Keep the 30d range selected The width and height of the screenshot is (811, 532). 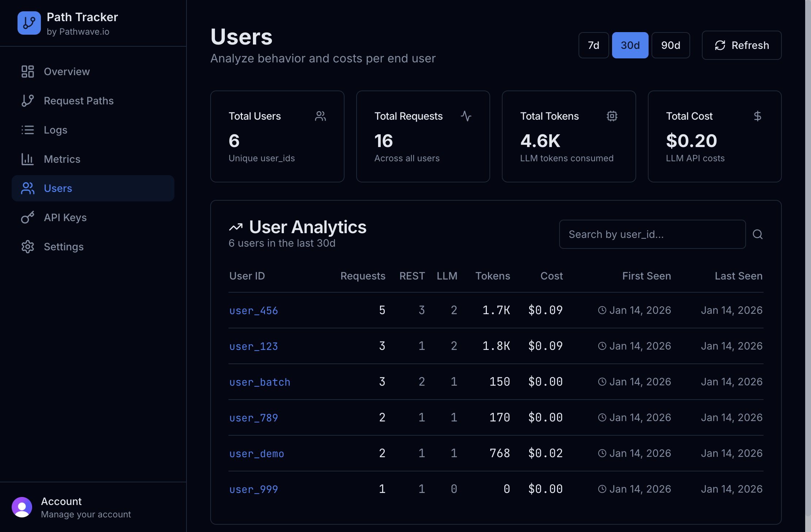(x=630, y=45)
